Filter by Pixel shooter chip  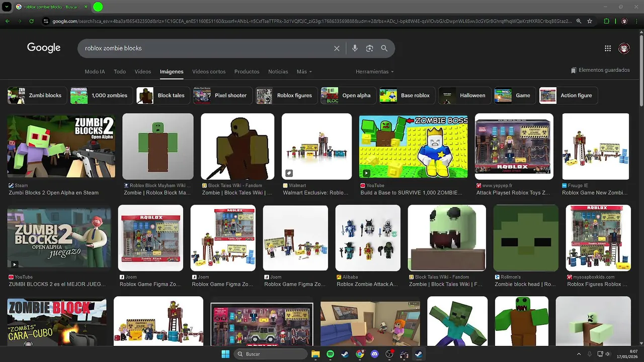[223, 95]
